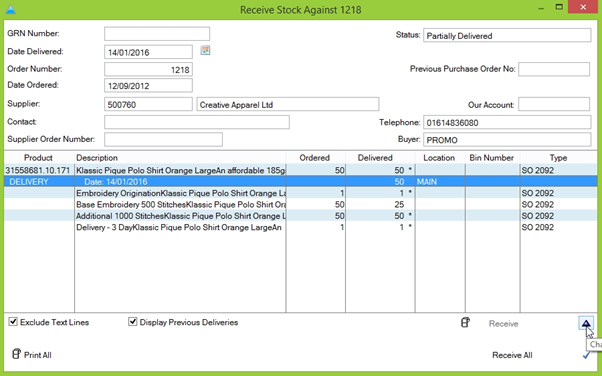Image resolution: width=602 pixels, height=376 pixels.
Task: Click delivered quantity 50 on Additional 1000 Stitches row
Action: pos(399,216)
